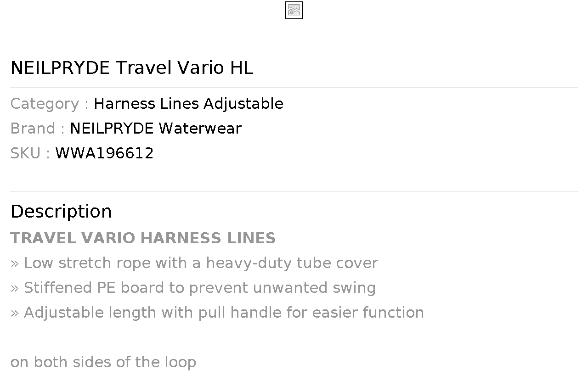Click the » bullet before "Low stretch rope"

[15, 263]
